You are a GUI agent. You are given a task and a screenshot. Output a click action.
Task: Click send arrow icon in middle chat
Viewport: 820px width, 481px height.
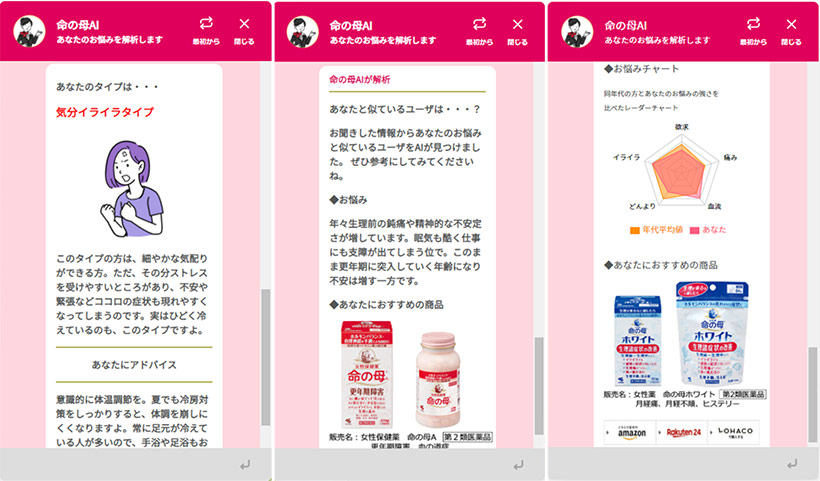(x=518, y=465)
